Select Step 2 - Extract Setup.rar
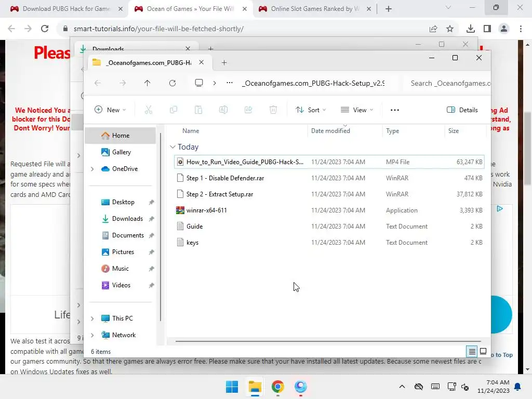532x399 pixels. (x=329, y=194)
